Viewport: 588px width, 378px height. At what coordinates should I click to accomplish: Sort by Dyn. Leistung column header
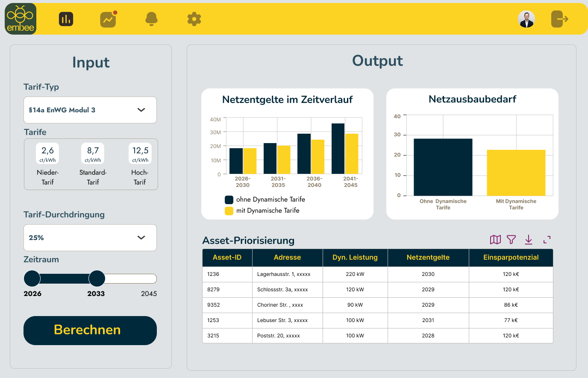click(x=355, y=258)
